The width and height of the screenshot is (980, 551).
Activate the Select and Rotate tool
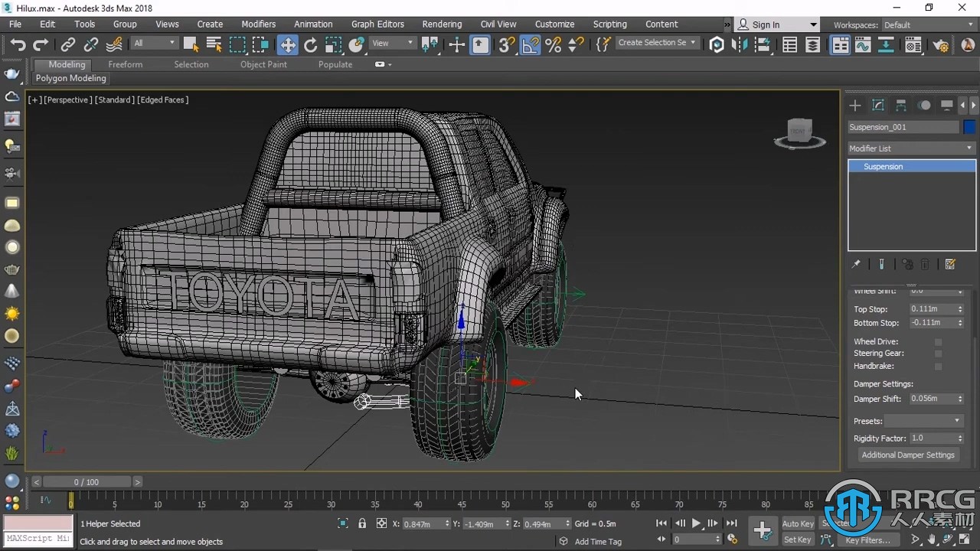[310, 44]
